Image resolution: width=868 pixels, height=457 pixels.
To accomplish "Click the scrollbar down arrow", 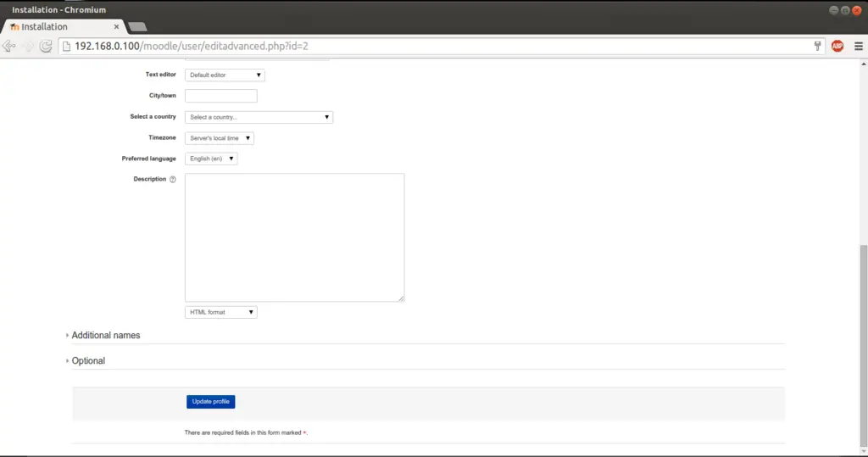I will (x=864, y=451).
